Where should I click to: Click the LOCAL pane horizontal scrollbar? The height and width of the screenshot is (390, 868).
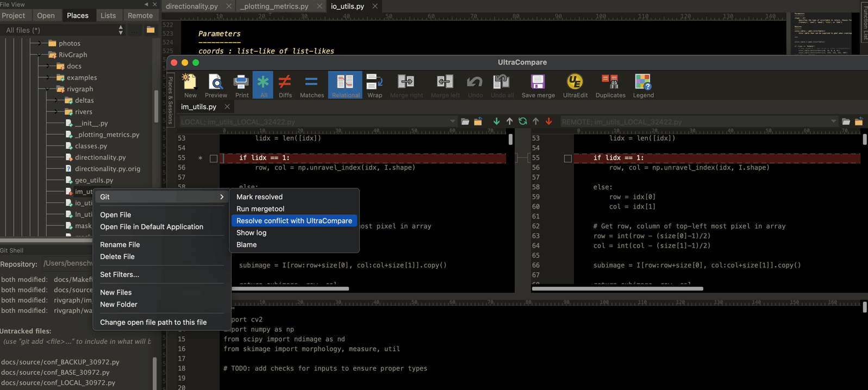click(x=290, y=288)
